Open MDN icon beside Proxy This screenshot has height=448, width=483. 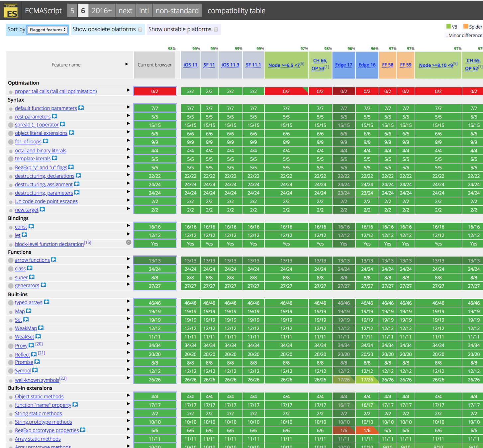31,345
